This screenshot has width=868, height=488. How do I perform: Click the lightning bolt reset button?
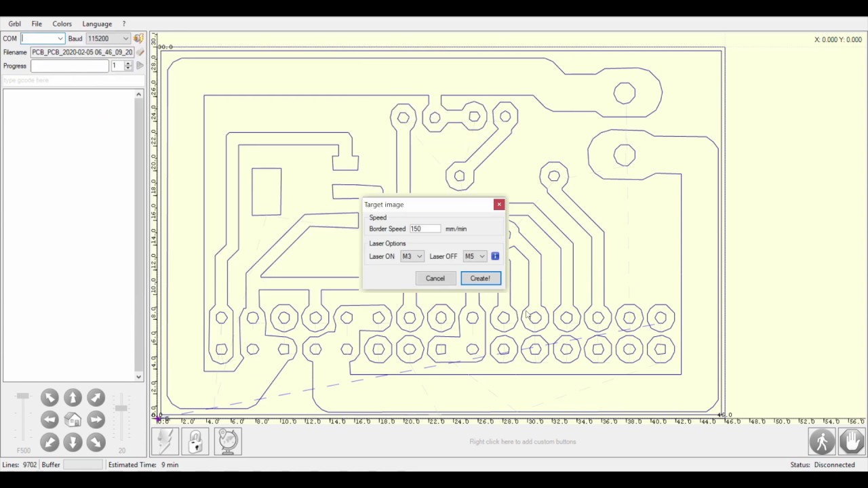(x=165, y=441)
